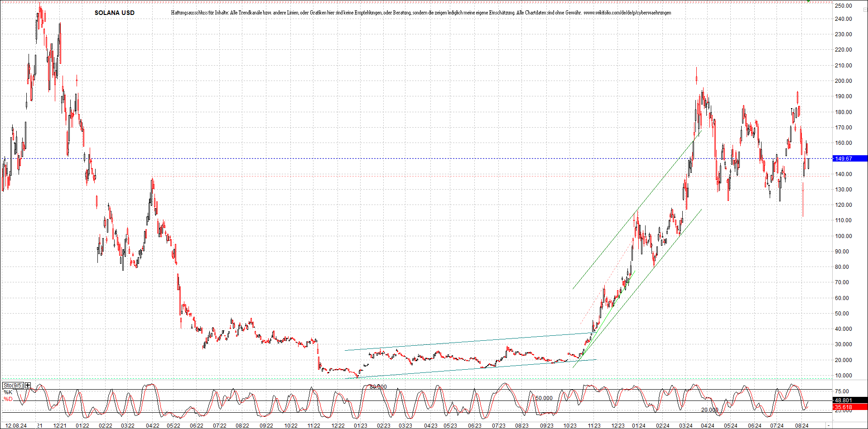The width and height of the screenshot is (868, 429).
Task: Select the red %D legend label
Action: click(8, 399)
